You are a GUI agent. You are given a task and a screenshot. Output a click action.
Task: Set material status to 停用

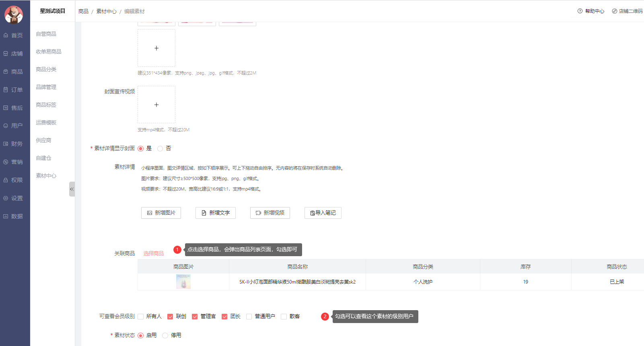click(x=165, y=336)
